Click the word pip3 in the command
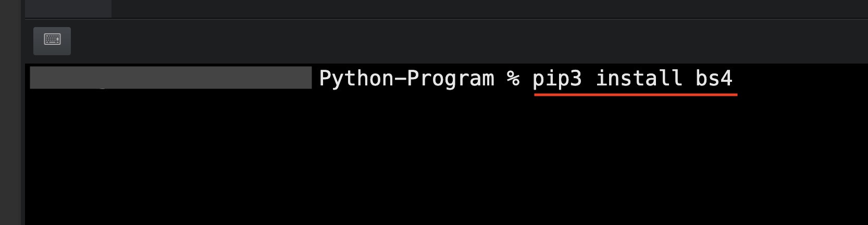Screen dimensions: 868x225 tap(556, 79)
